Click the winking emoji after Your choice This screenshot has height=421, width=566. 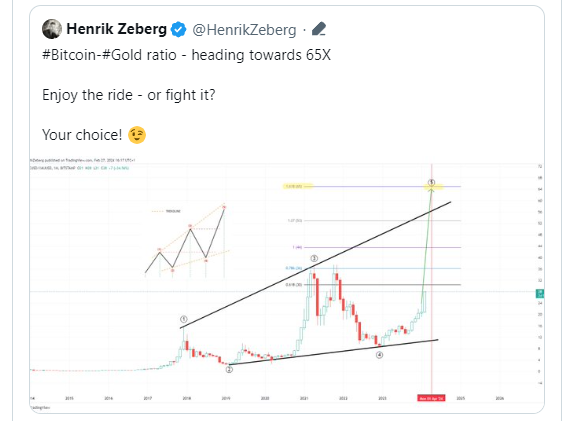[x=137, y=135]
